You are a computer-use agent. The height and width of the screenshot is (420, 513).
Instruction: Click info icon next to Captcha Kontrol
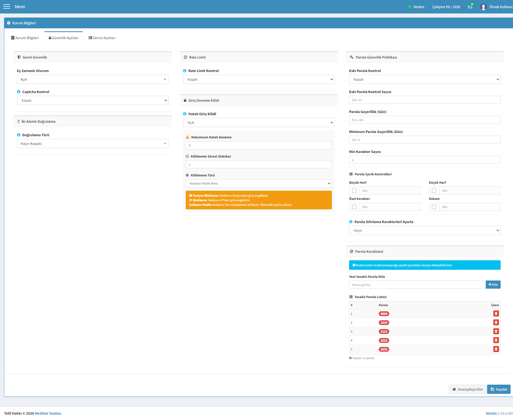click(19, 92)
